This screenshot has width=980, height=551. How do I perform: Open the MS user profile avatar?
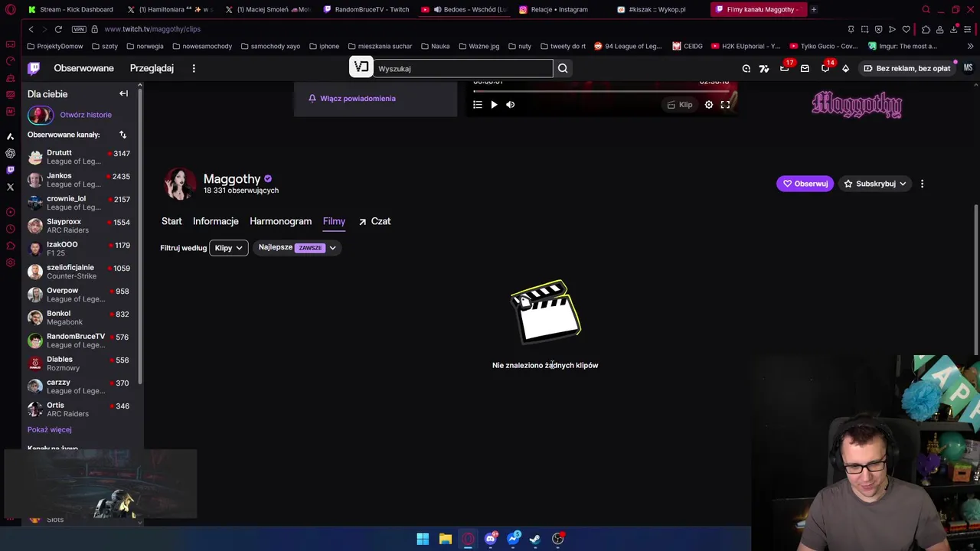[x=968, y=68]
